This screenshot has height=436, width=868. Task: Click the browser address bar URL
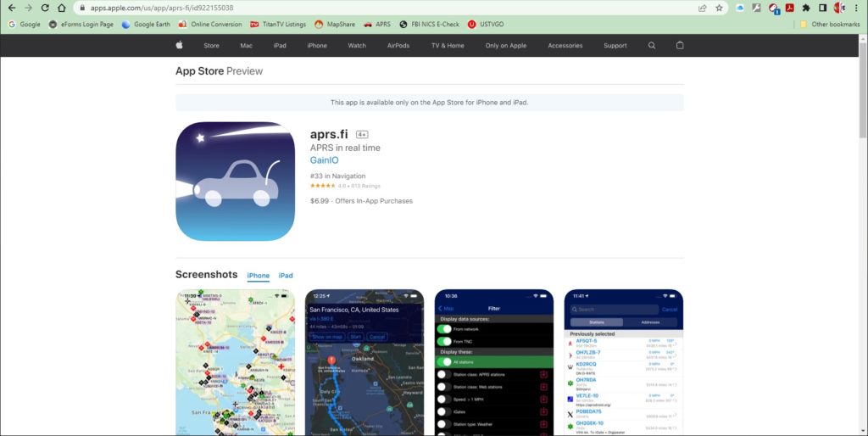click(162, 8)
